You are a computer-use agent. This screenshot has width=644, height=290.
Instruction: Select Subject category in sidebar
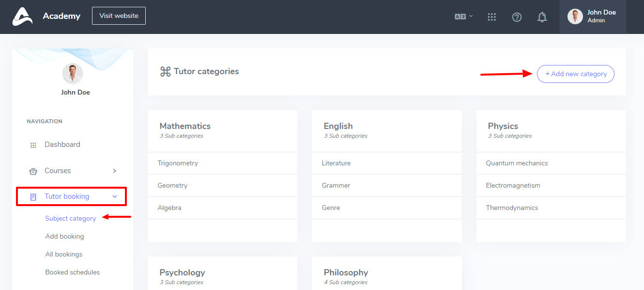point(71,218)
